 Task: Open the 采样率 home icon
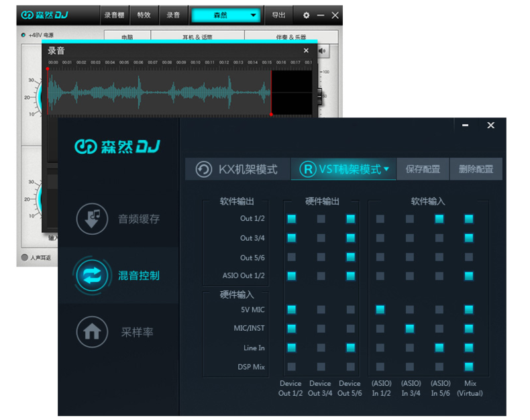(x=92, y=331)
